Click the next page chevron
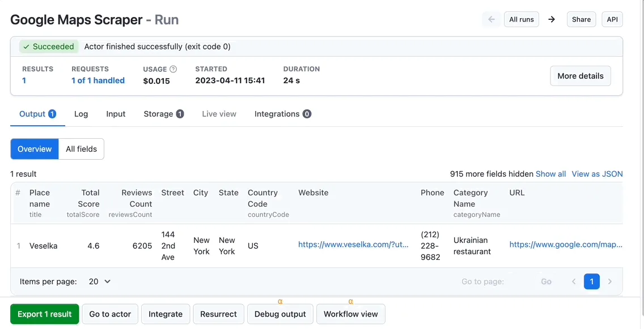 coord(609,281)
